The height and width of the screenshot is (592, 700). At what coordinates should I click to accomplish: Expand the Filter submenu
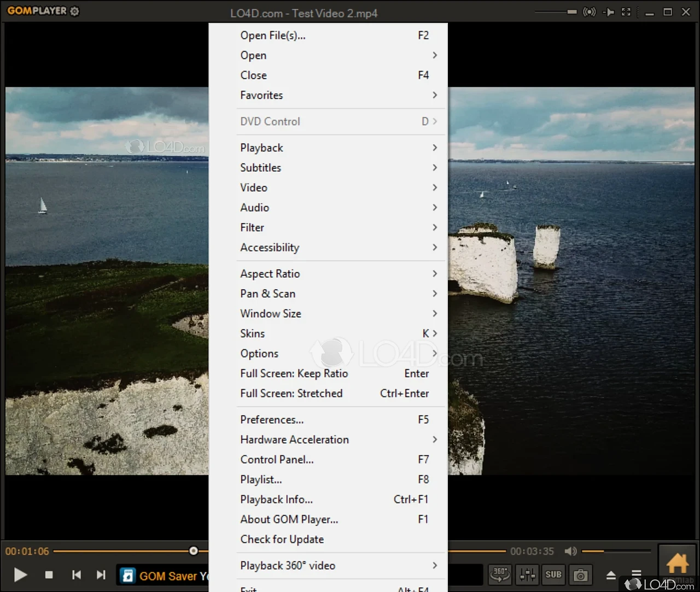[328, 227]
